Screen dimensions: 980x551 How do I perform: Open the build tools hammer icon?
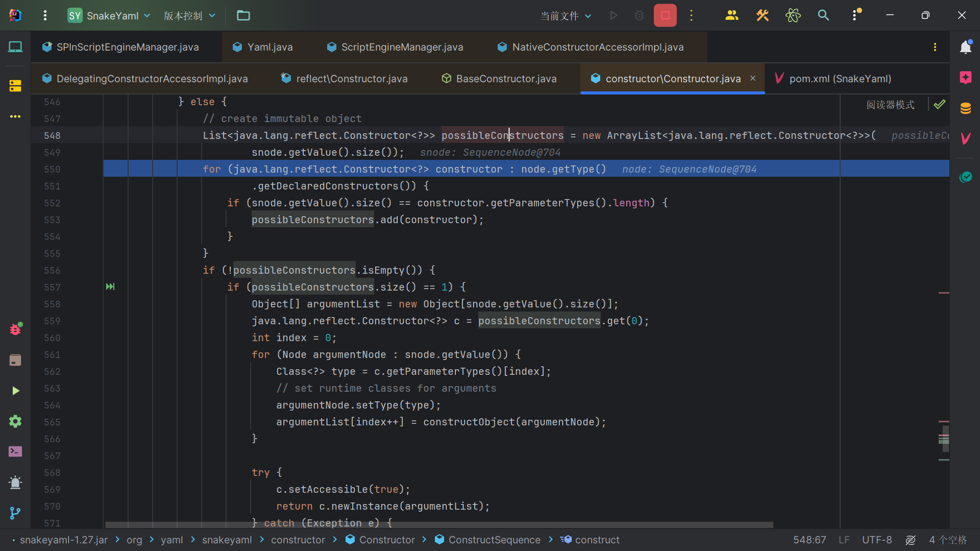click(763, 15)
